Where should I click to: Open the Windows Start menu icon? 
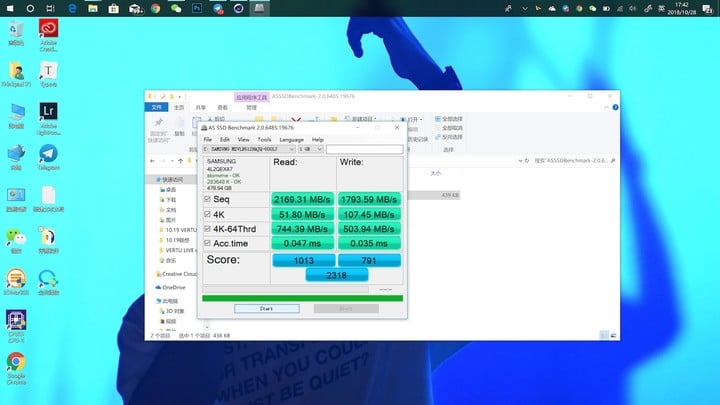10,8
